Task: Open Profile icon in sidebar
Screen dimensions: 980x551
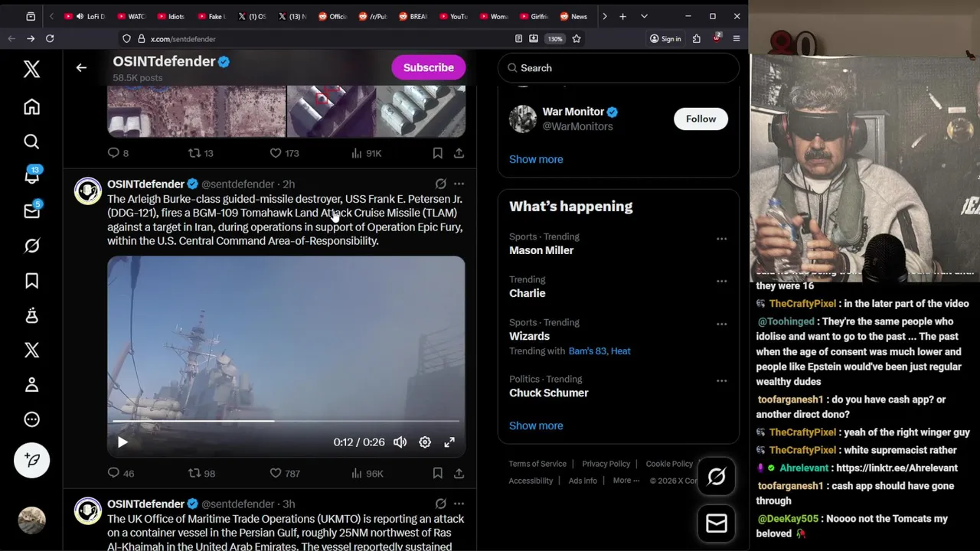Action: (x=31, y=385)
